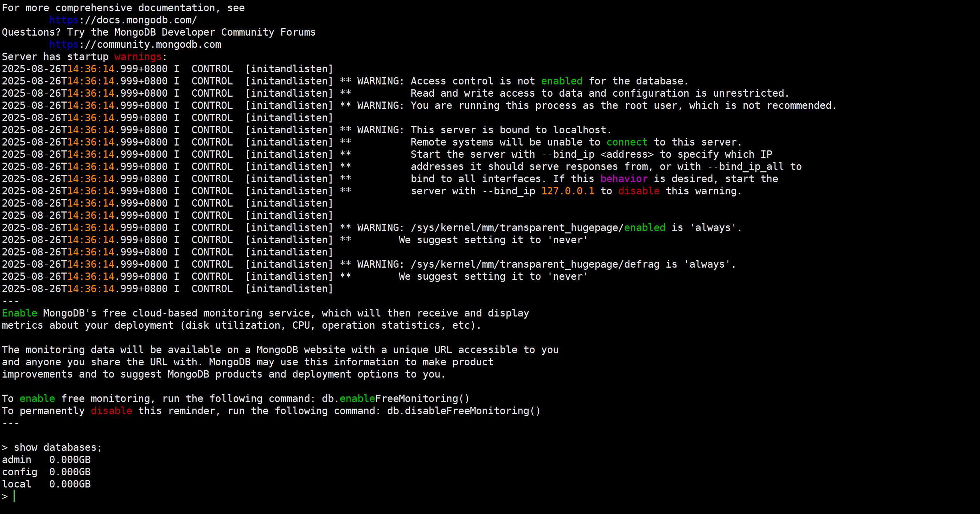This screenshot has width=980, height=514.
Task: Click the 'To permanently' reminder line start
Action: pyautogui.click(x=43, y=411)
